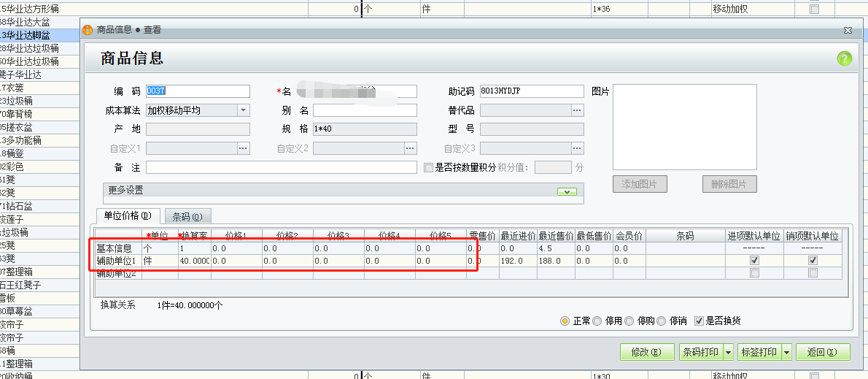868x379 pixels.
Task: Click the 编码 input field
Action: [x=198, y=91]
